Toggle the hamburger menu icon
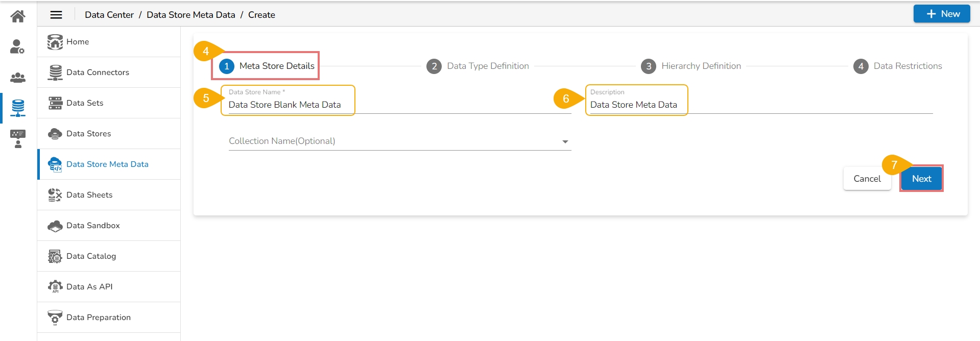Screen dimensions: 980x341 pos(56,15)
